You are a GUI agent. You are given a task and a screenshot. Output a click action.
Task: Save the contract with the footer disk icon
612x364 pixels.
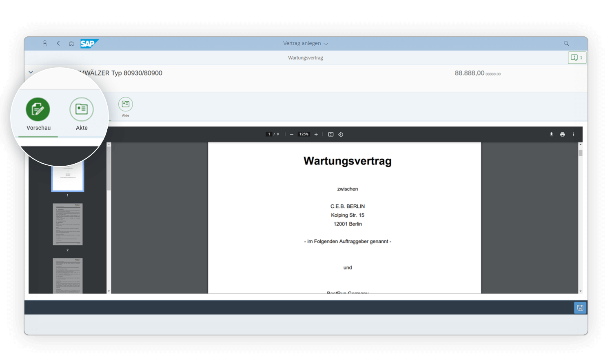[x=580, y=308]
